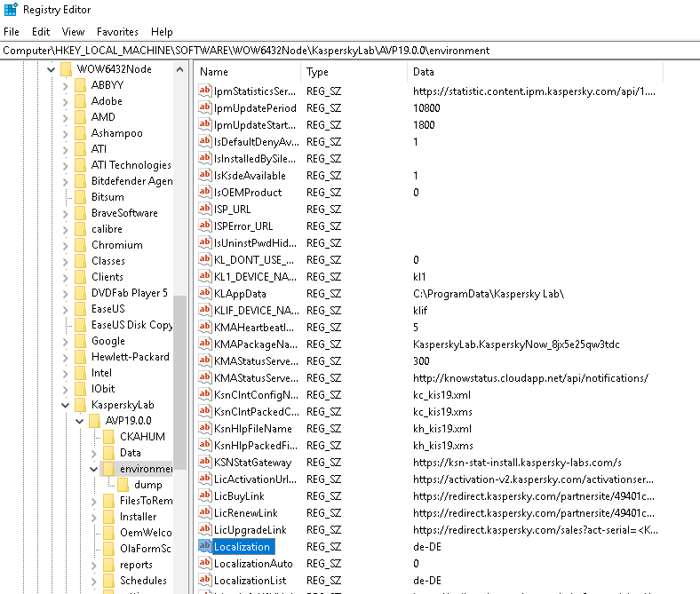Click the REG_SZ icon beside KLAppData
This screenshot has width=700, height=594.
[204, 294]
